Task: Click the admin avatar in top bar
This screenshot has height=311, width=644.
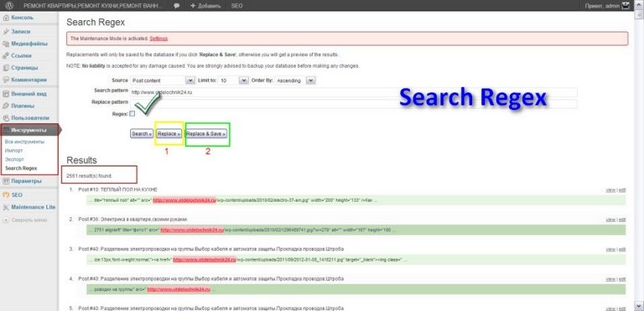Action: 626,6
